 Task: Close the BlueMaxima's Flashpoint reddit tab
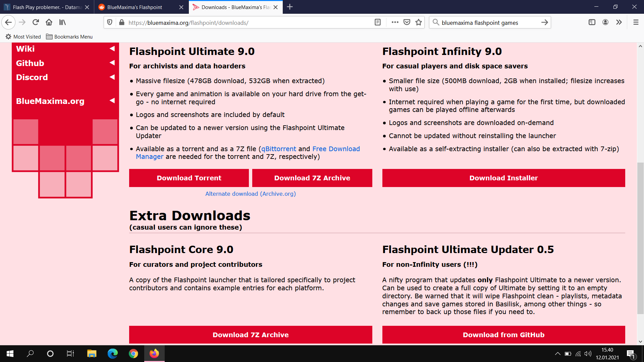(181, 7)
